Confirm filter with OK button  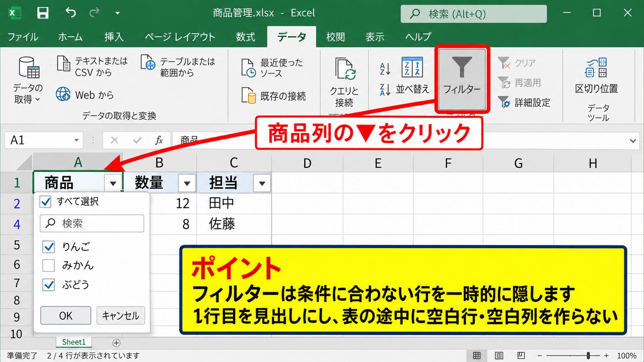(66, 315)
